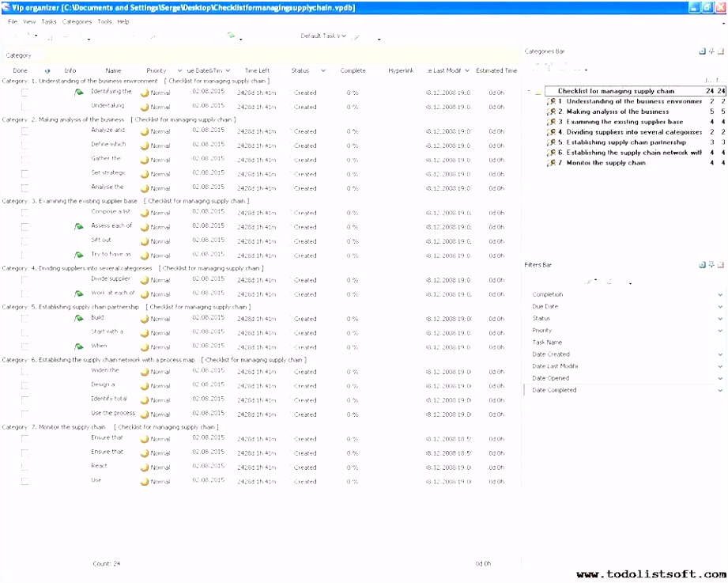The height and width of the screenshot is (583, 728).
Task: Click the Normal priority icon on 'React' row
Action: [x=145, y=468]
